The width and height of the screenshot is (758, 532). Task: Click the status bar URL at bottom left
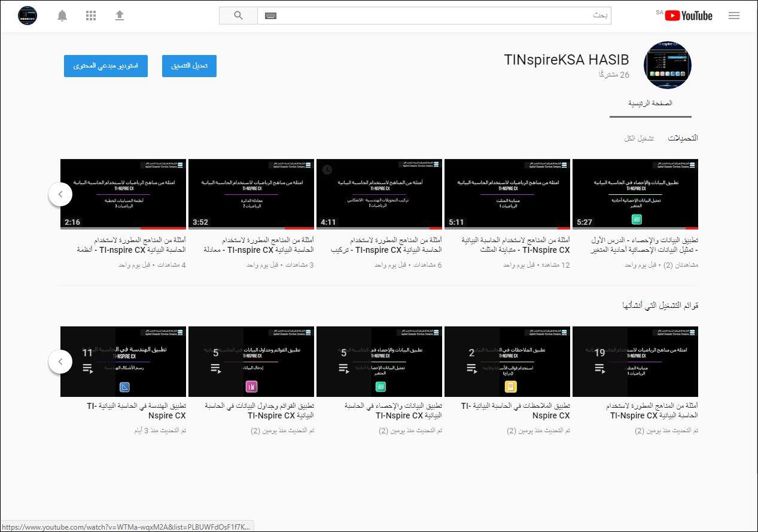[x=127, y=527]
